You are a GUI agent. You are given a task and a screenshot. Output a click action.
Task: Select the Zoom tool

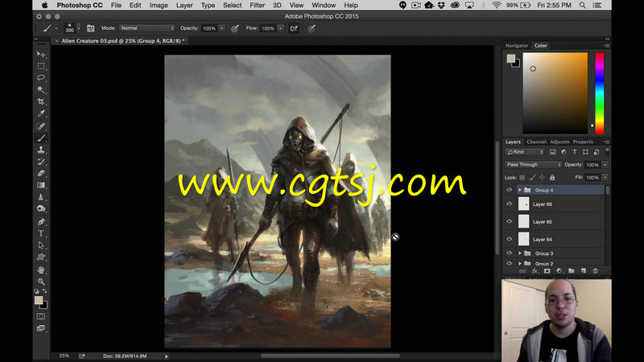click(41, 282)
